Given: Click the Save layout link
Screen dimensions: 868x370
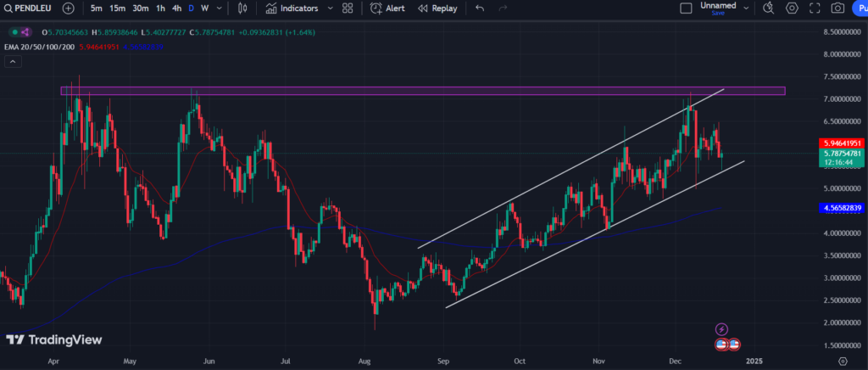Looking at the screenshot, I should [x=718, y=13].
